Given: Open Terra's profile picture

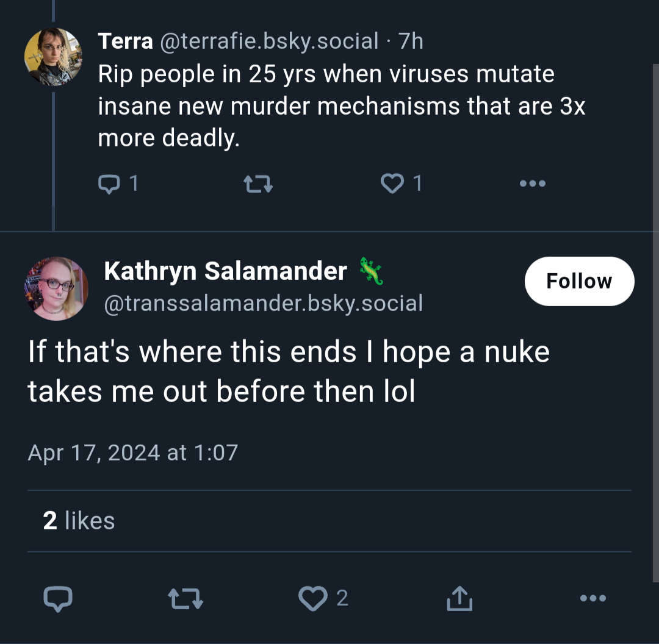Looking at the screenshot, I should click(53, 57).
